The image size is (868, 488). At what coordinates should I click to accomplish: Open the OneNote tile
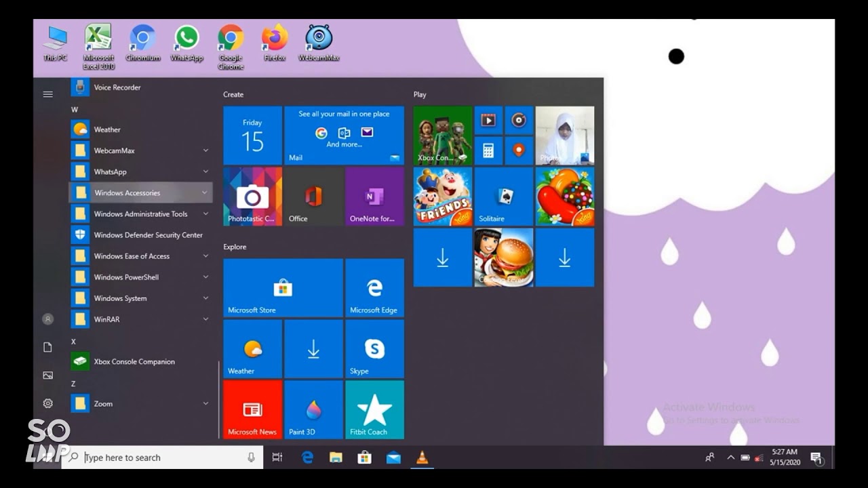point(374,197)
